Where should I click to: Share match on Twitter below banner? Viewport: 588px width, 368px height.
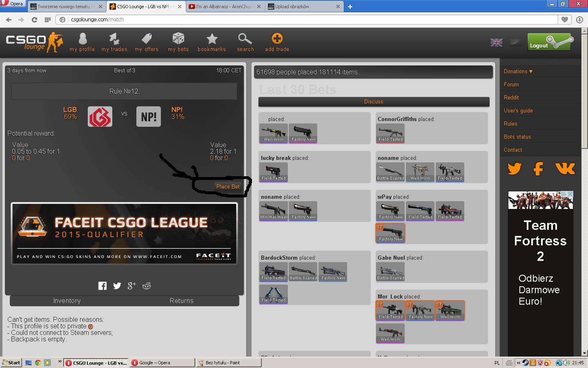(x=117, y=286)
